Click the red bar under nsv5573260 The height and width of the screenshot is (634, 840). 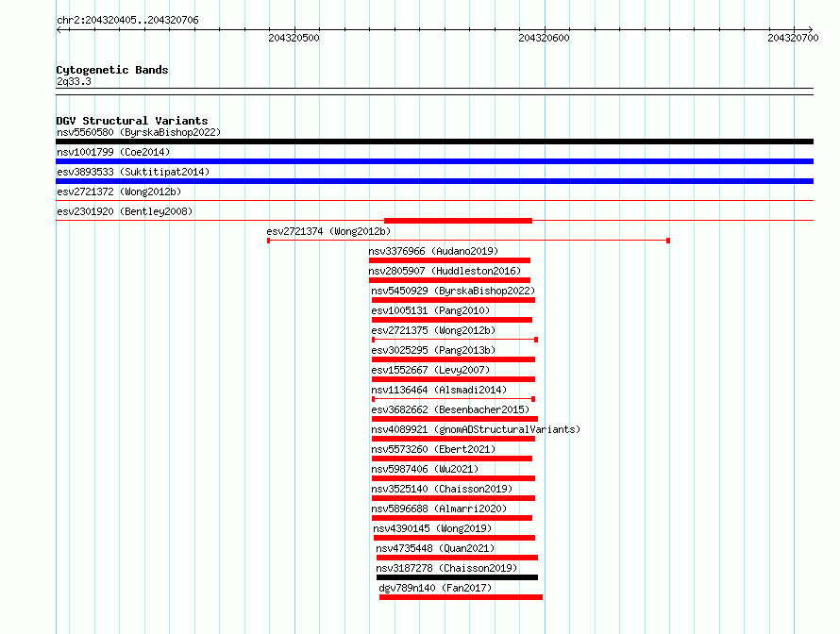tap(452, 459)
